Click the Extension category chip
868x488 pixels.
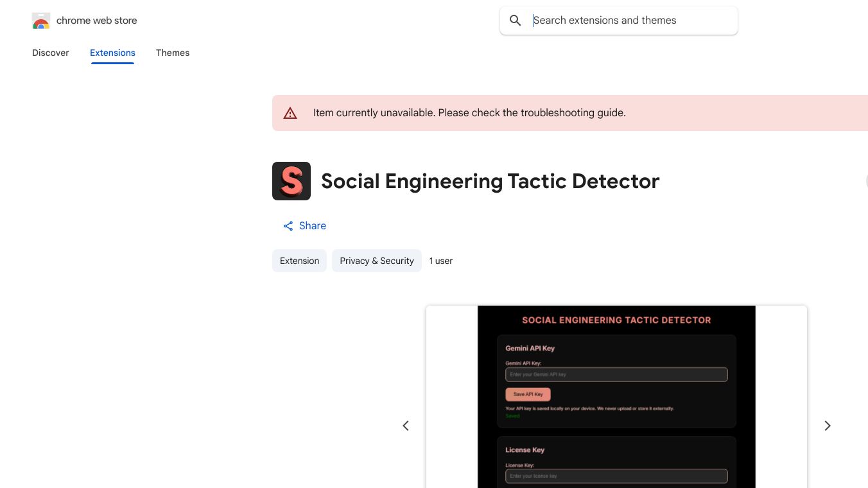click(299, 261)
